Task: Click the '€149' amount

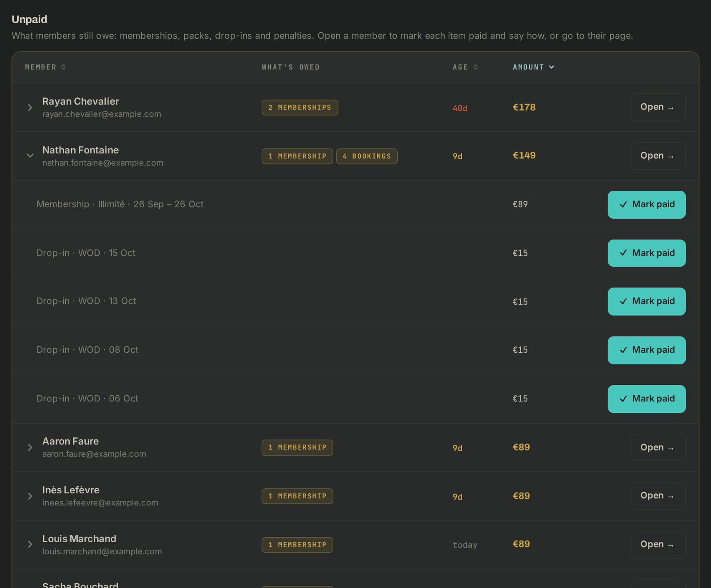Action: [x=524, y=156]
